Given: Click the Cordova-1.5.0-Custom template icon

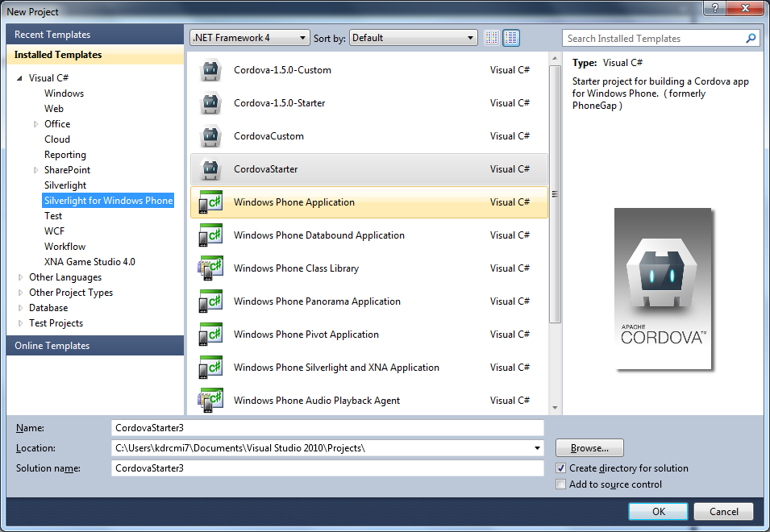Looking at the screenshot, I should coord(210,70).
